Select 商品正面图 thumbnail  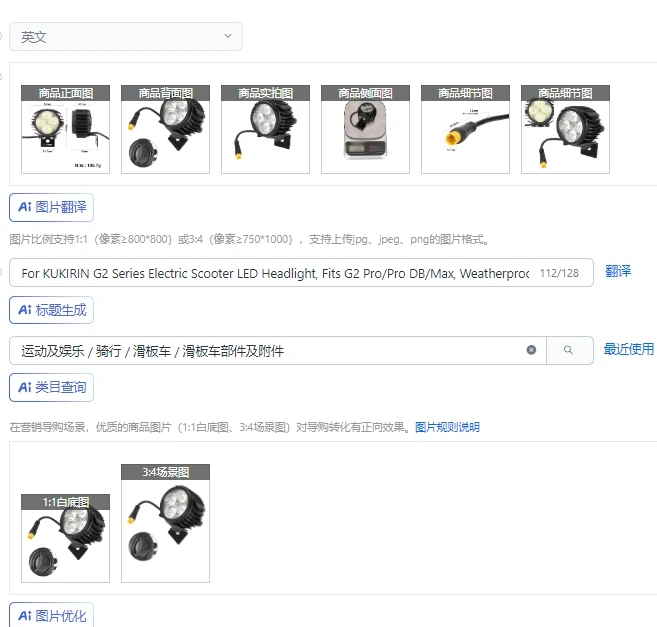coord(65,130)
